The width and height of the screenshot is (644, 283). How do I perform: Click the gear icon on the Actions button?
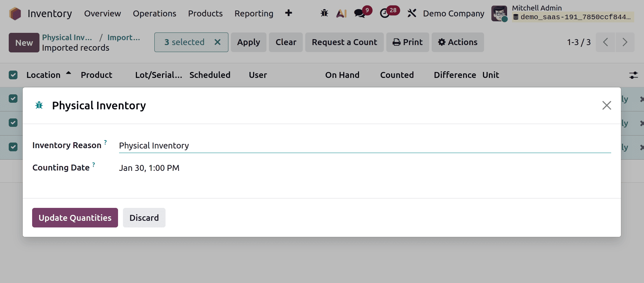pos(442,42)
